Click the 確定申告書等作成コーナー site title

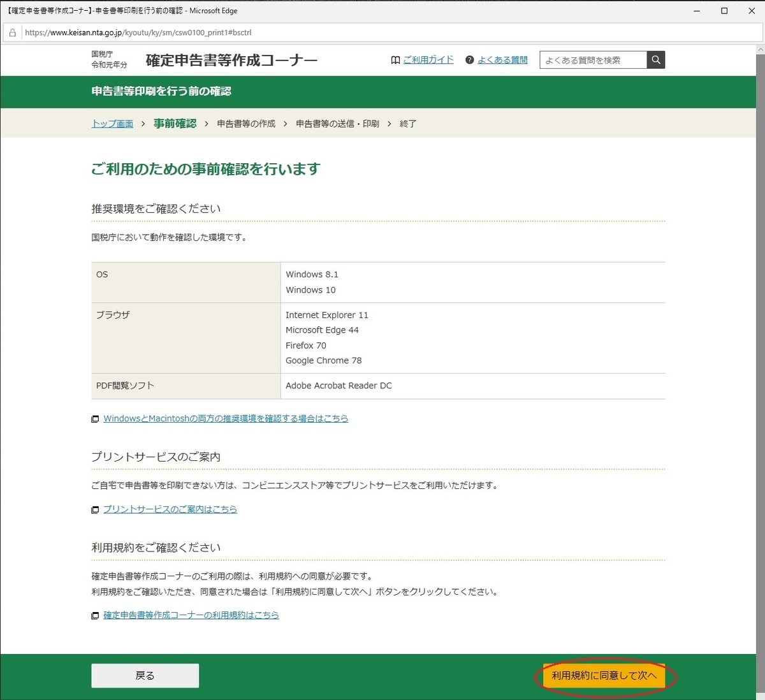coord(231,61)
